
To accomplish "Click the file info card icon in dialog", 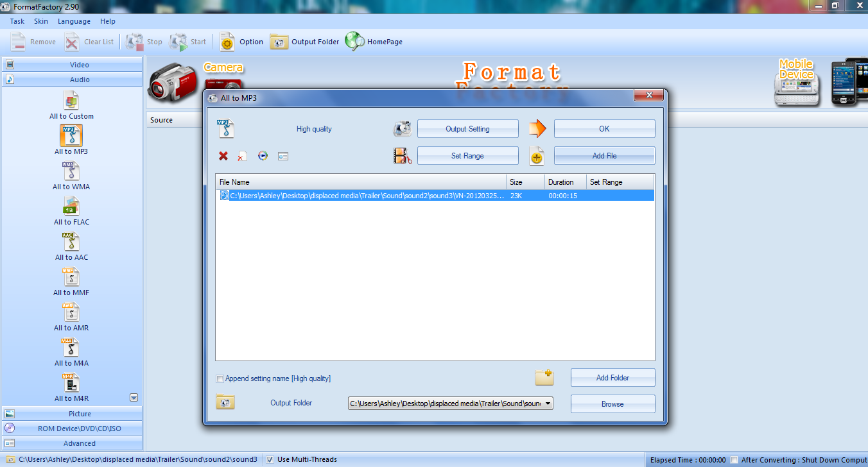I will pos(283,156).
